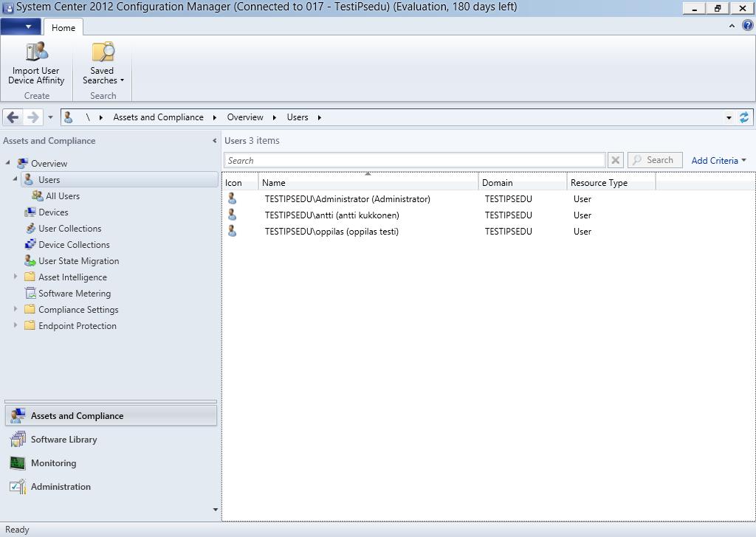Viewport: 756px width, 537px height.
Task: Open help via the question mark icon
Action: point(748,26)
